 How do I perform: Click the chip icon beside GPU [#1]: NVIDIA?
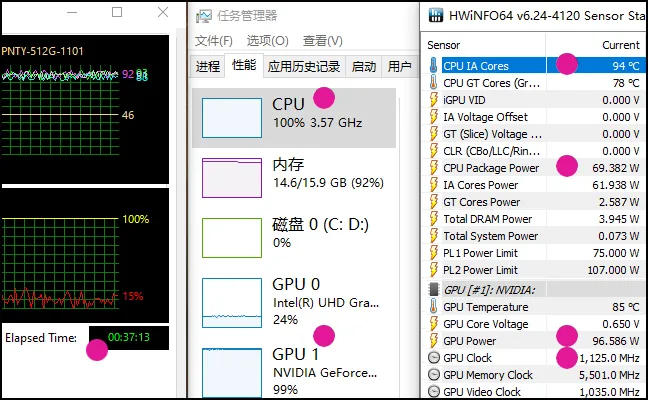click(x=434, y=289)
